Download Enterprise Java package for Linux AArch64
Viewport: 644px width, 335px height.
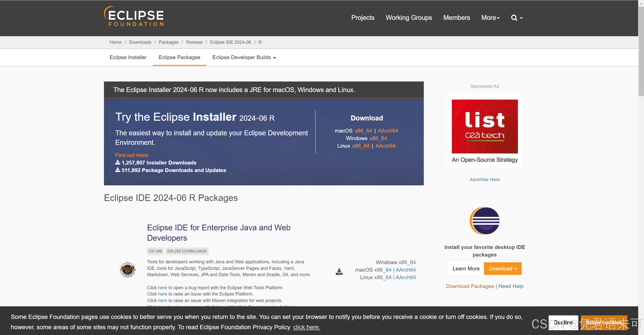[x=405, y=277]
